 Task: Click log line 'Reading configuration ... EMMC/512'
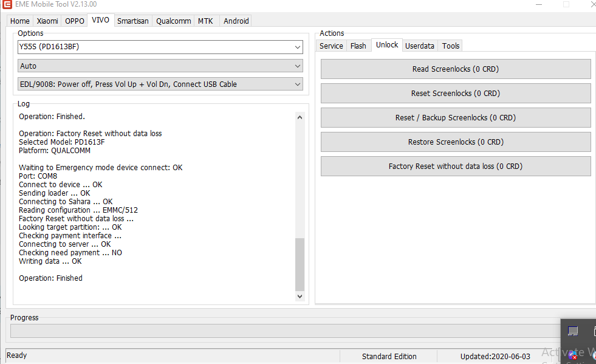(x=78, y=210)
